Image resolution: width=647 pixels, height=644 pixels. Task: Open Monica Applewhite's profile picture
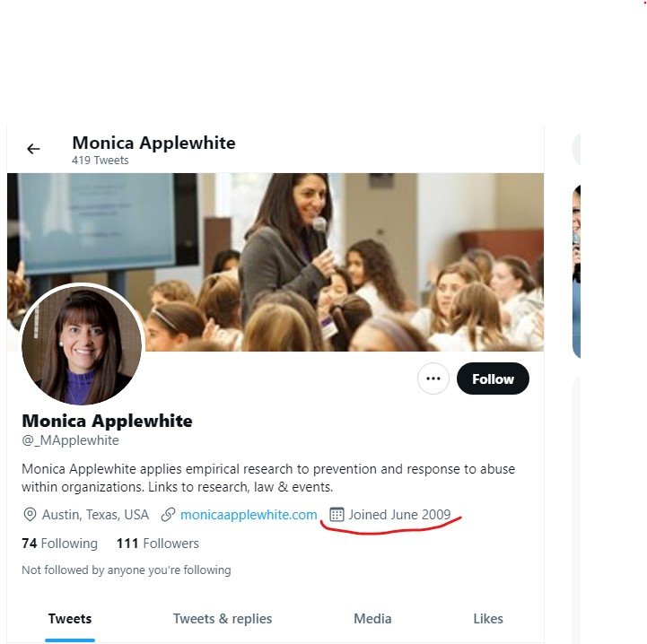[x=82, y=345]
